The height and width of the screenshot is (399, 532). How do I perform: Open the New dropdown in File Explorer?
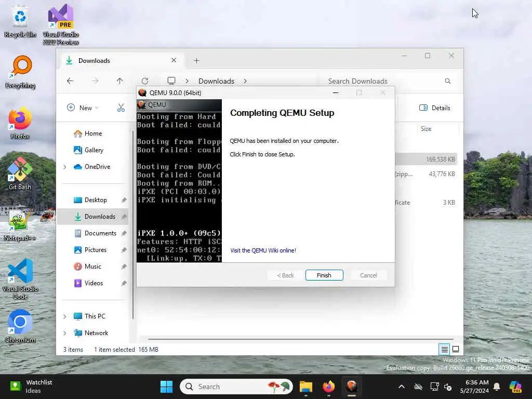pos(83,108)
